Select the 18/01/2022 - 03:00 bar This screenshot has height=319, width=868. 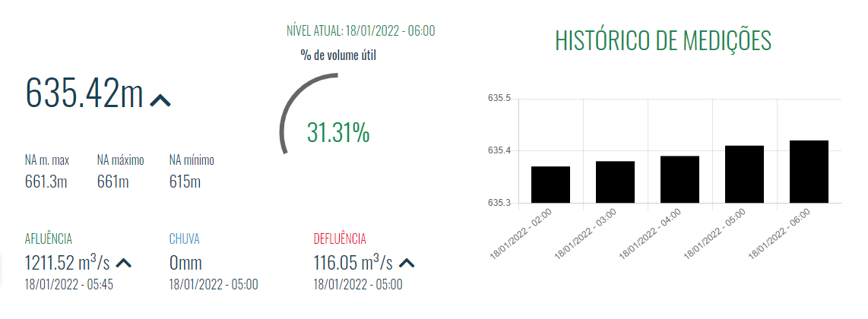pyautogui.click(x=615, y=182)
